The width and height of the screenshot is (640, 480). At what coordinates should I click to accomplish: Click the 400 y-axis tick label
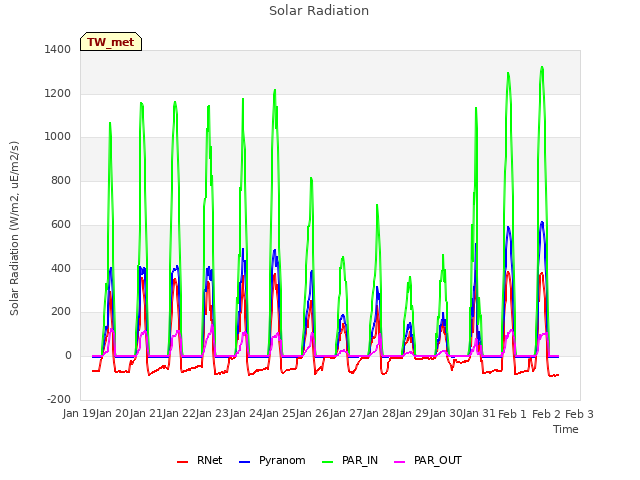click(x=61, y=268)
